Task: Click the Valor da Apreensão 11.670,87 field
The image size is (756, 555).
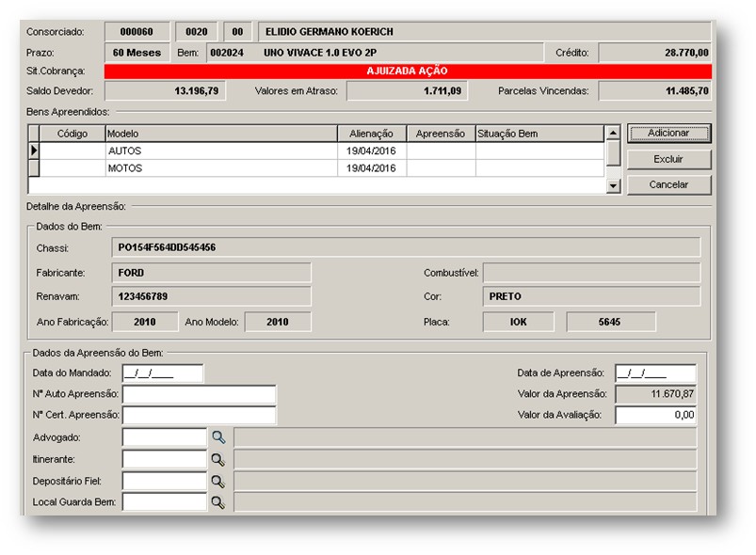Action: [655, 394]
